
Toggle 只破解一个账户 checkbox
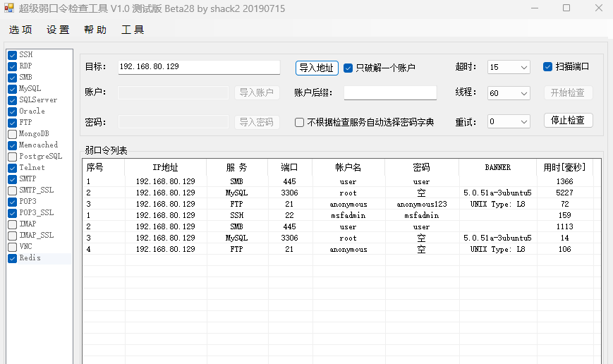tap(348, 68)
